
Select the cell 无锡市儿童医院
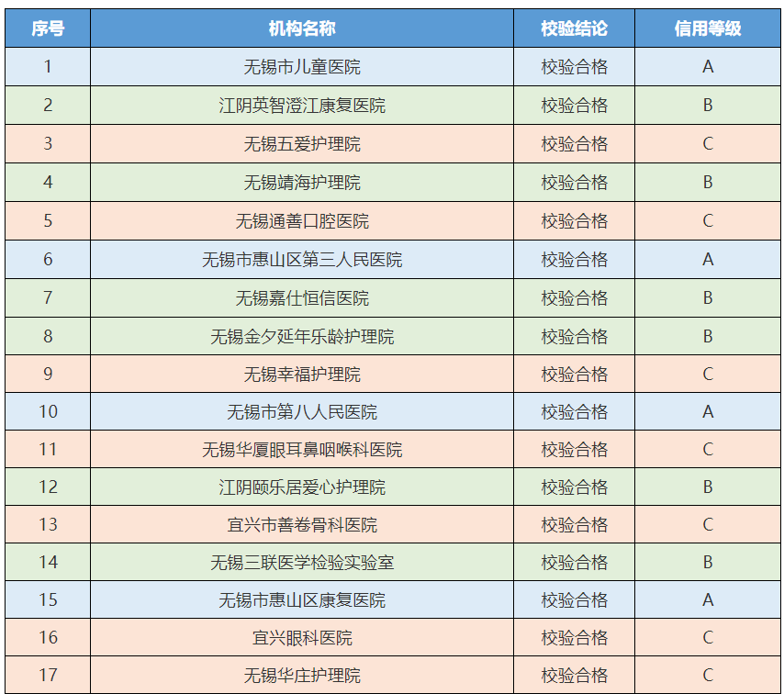302,66
